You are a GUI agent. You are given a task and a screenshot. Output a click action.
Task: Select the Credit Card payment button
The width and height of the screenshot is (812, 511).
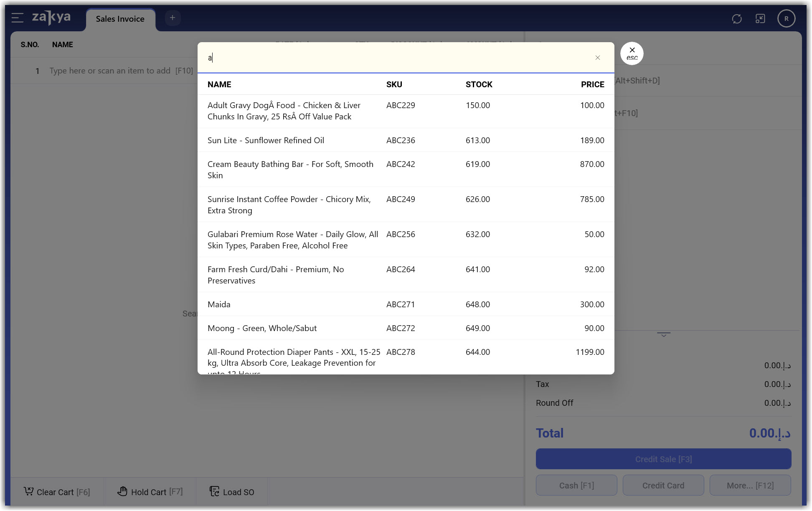[663, 486]
